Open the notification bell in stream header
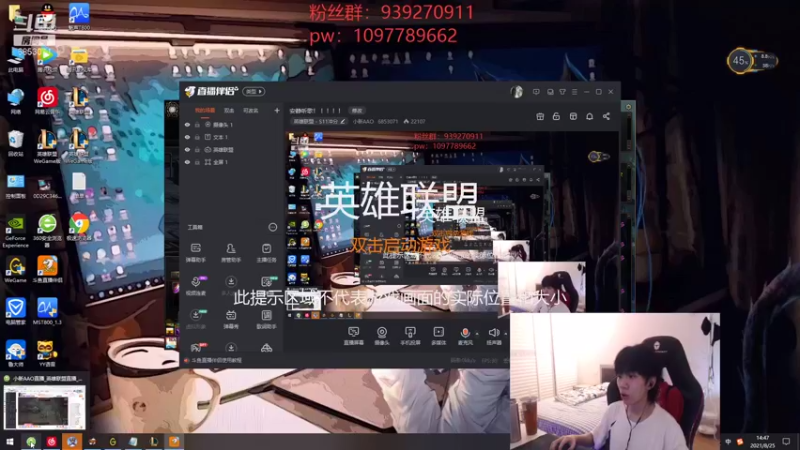800x450 pixels. click(x=589, y=116)
